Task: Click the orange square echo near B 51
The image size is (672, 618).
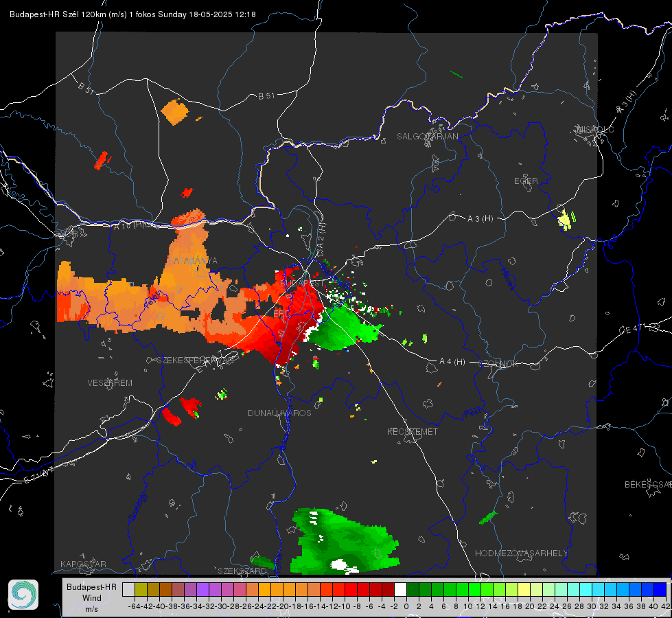Action: coord(175,111)
